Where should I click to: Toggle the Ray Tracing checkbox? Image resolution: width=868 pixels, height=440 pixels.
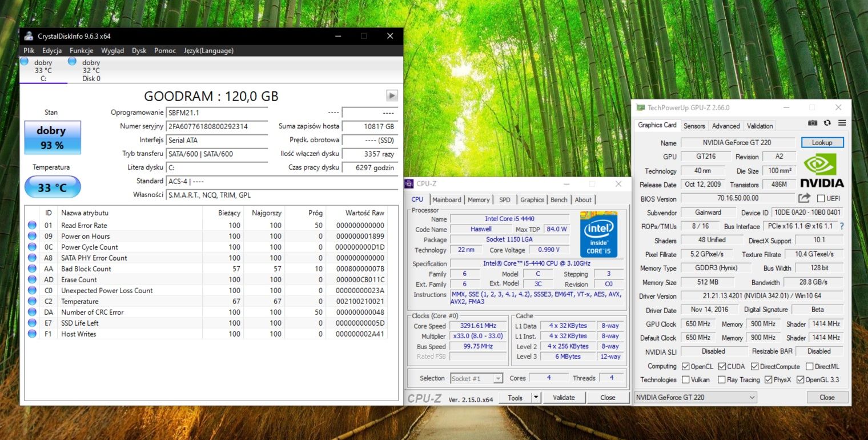pyautogui.click(x=722, y=379)
